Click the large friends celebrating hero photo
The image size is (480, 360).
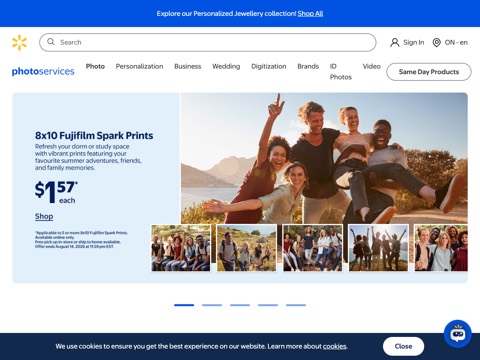[x=324, y=158]
